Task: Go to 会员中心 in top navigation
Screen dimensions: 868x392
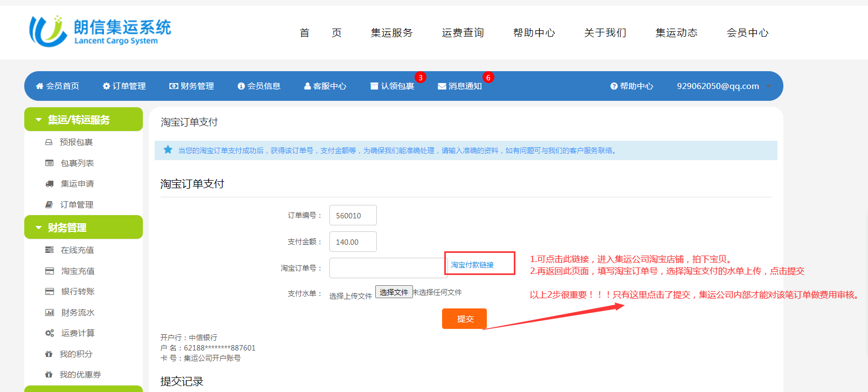Action: pyautogui.click(x=747, y=33)
